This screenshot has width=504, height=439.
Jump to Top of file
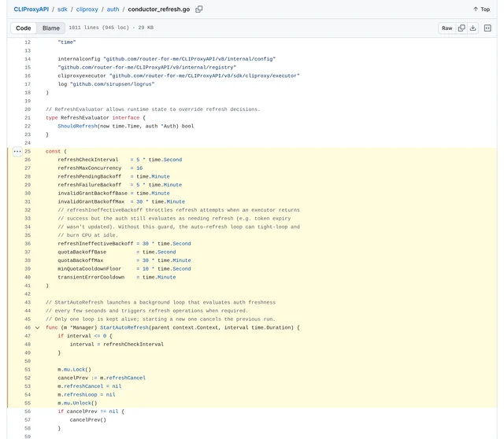(x=481, y=9)
